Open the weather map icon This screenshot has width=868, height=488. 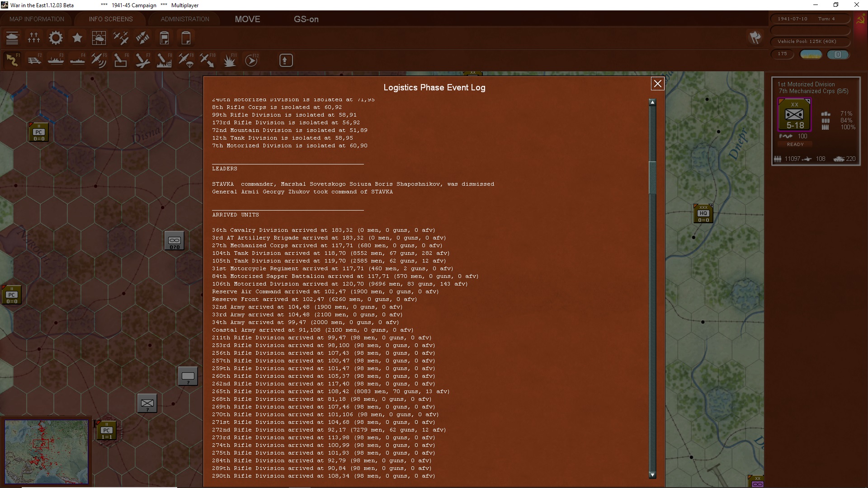99,38
